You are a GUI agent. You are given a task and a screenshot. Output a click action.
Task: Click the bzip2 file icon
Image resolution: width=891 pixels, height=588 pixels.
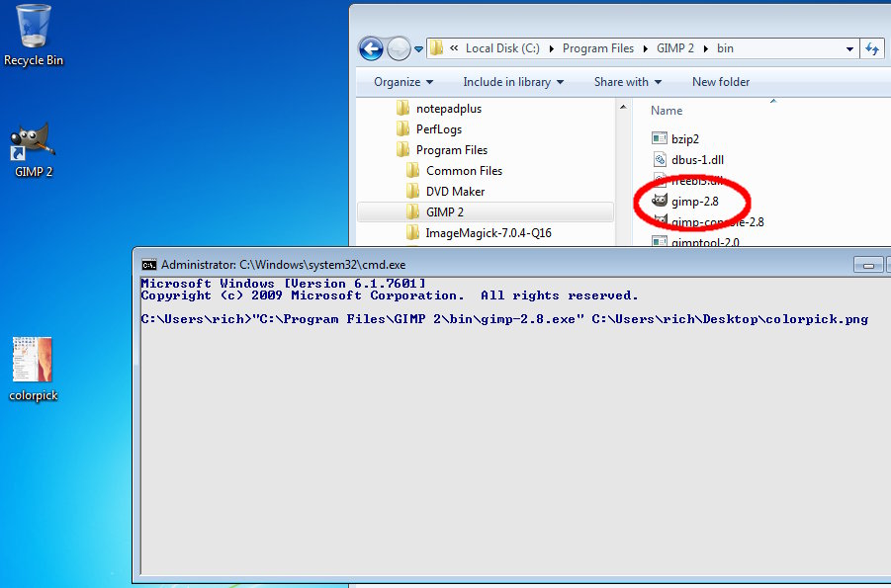[660, 138]
